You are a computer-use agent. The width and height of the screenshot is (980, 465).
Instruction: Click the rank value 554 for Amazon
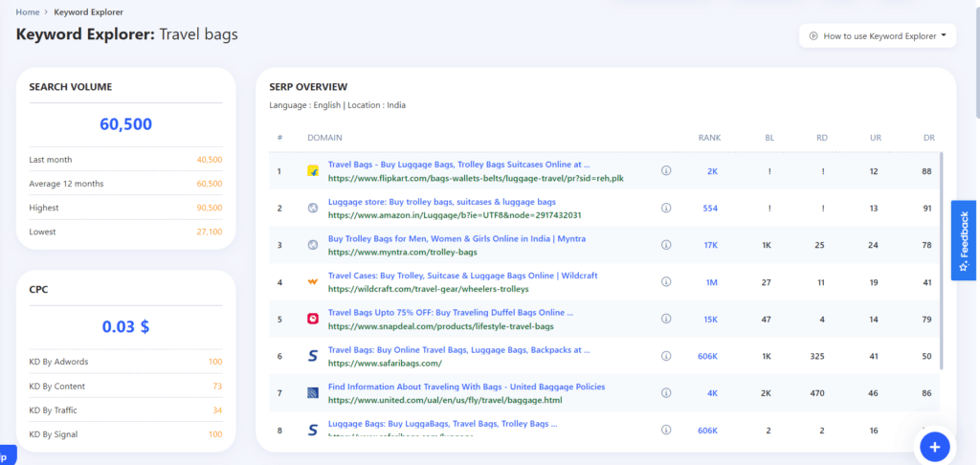(709, 208)
